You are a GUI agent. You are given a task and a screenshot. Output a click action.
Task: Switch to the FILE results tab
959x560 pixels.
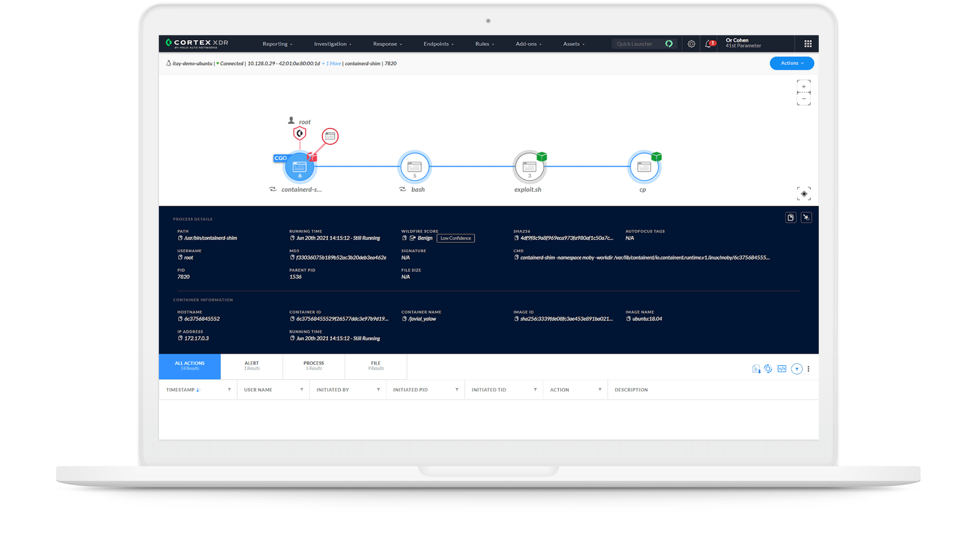(x=375, y=366)
